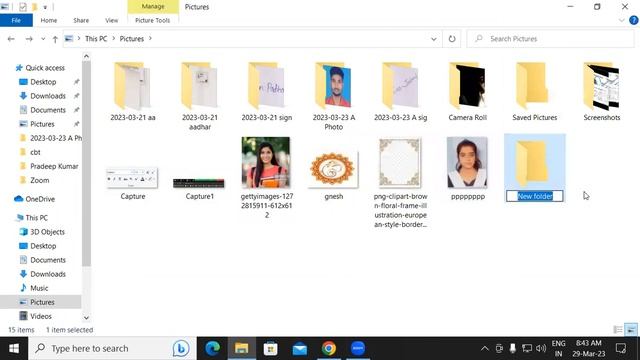Select the Screenshots folder
This screenshot has width=640, height=360.
coord(602,92)
